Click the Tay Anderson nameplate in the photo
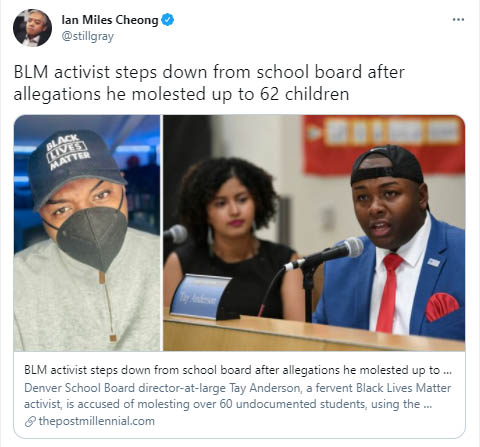The height and width of the screenshot is (447, 480). [201, 296]
